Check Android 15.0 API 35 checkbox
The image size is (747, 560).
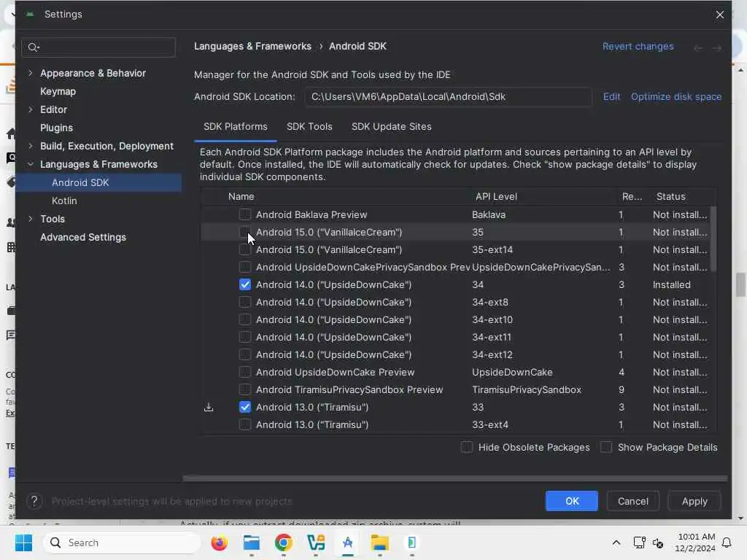tap(245, 233)
